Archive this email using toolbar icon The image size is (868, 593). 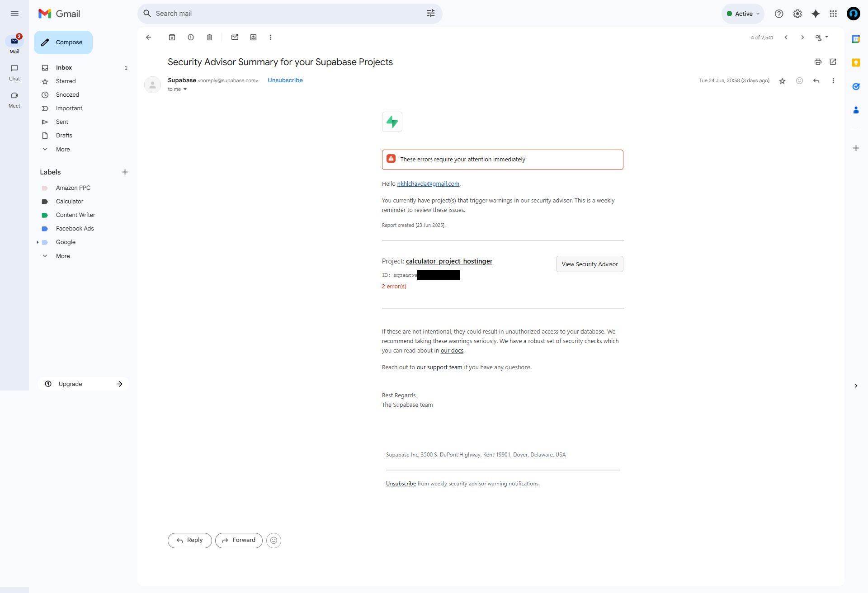[172, 38]
